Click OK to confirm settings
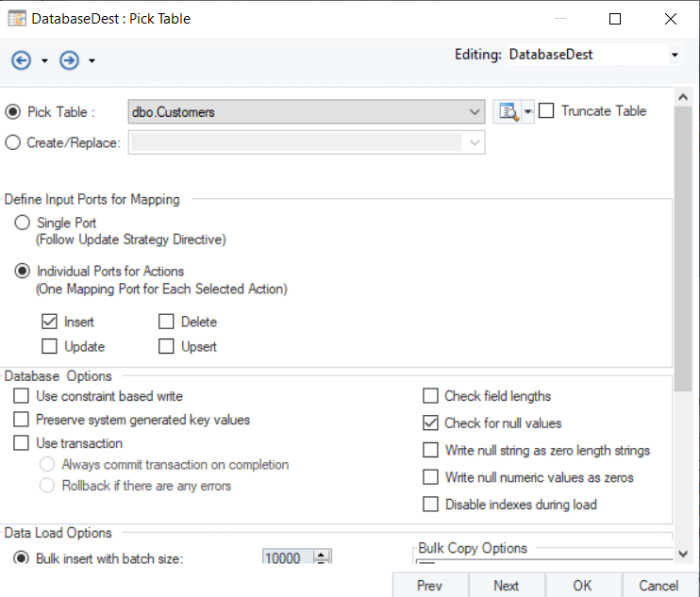 click(x=583, y=585)
